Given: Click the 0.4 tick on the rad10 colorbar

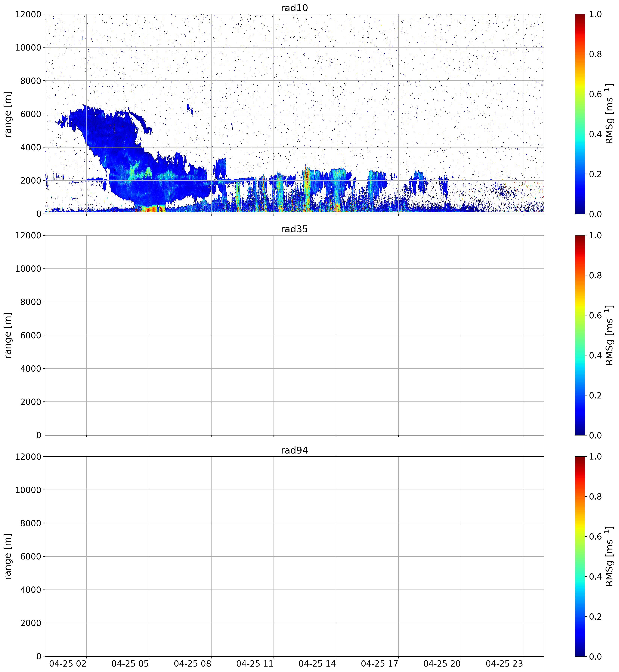Looking at the screenshot, I should click(595, 134).
